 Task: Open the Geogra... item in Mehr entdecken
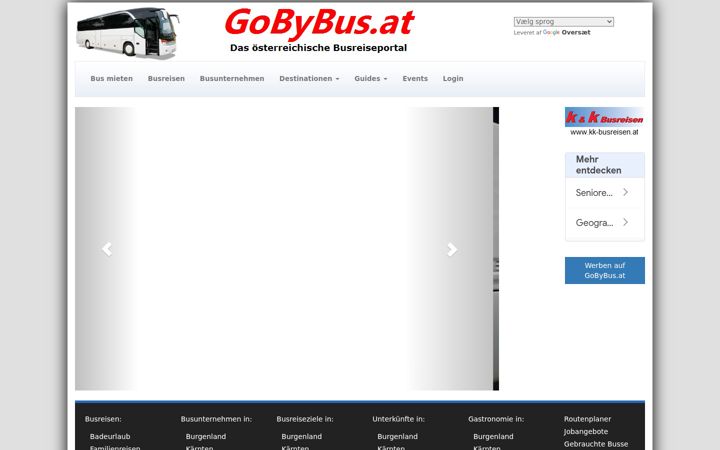604,223
